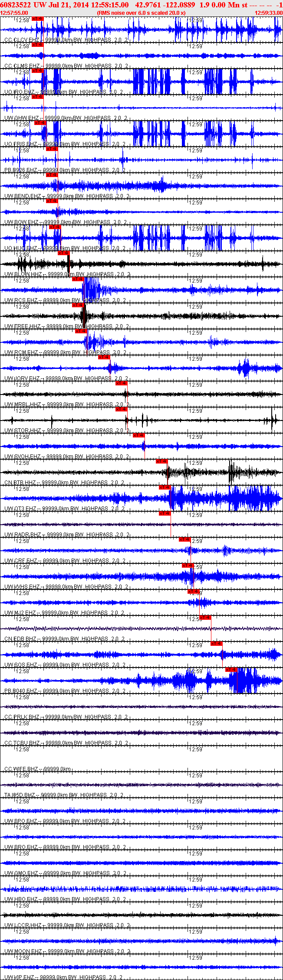Select the red pick marker on TREE trace
The width and height of the screenshot is (283, 980).
click(78, 305)
